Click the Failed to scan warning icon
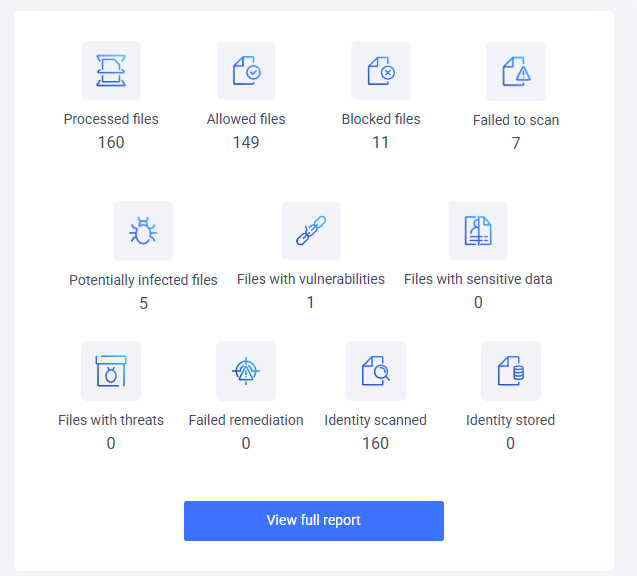The image size is (637, 576). [x=516, y=71]
